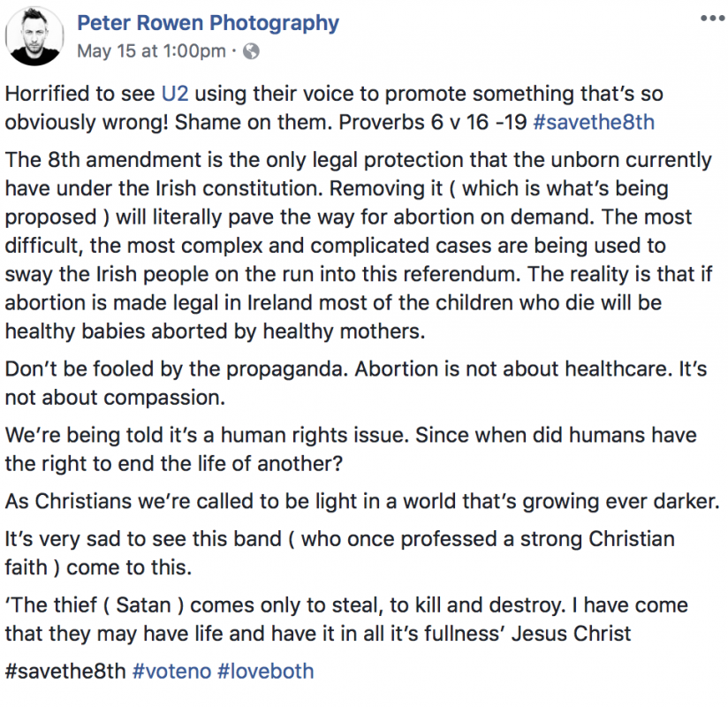The image size is (728, 707).
Task: Click the "Proverbs 6 v 16 -19" reference
Action: tap(433, 122)
